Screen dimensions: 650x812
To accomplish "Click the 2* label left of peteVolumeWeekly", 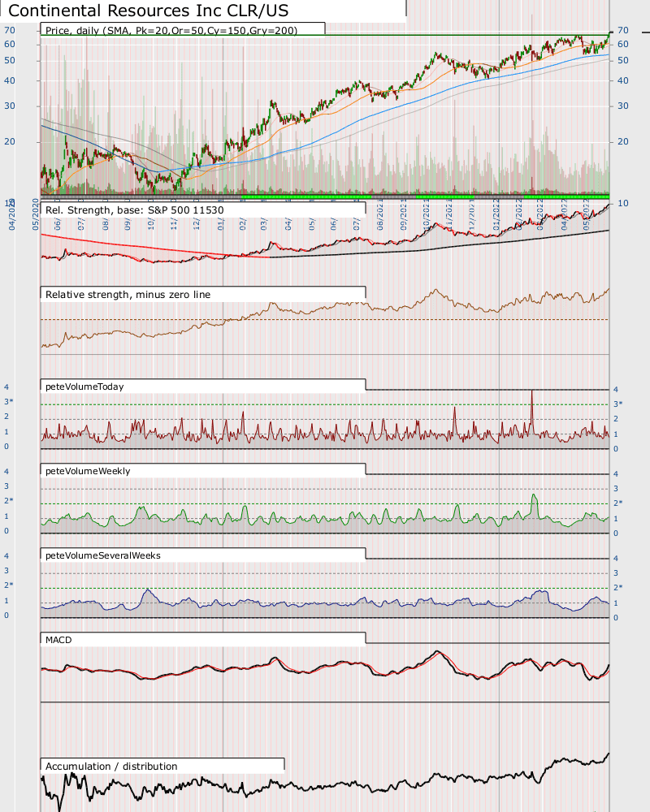I will [9, 500].
